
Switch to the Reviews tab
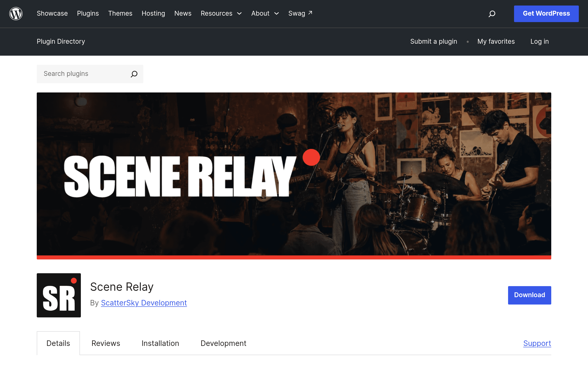pos(106,343)
